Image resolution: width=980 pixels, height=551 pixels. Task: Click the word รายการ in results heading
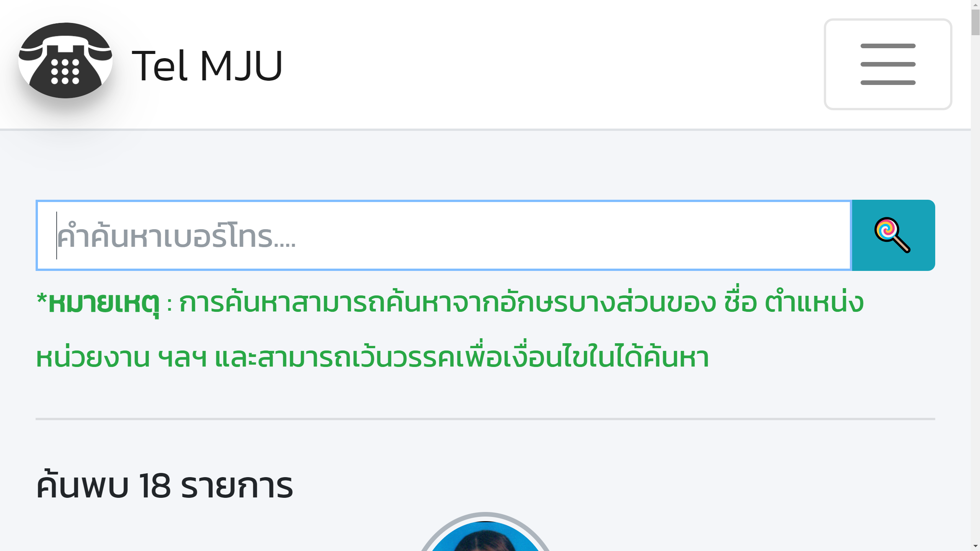[237, 486]
